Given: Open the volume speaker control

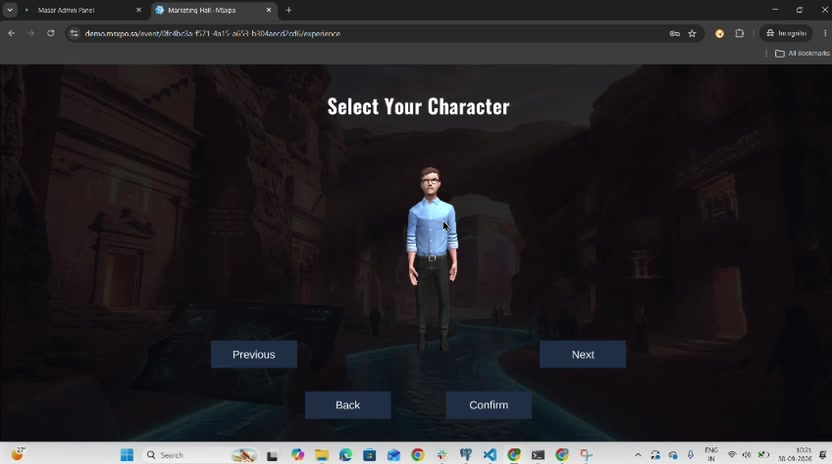Looking at the screenshot, I should pos(747,455).
